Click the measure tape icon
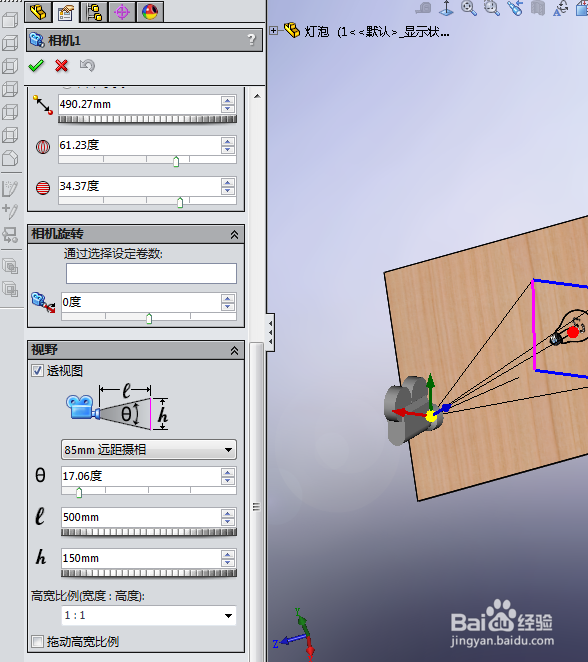The image size is (588, 662). coord(423,8)
